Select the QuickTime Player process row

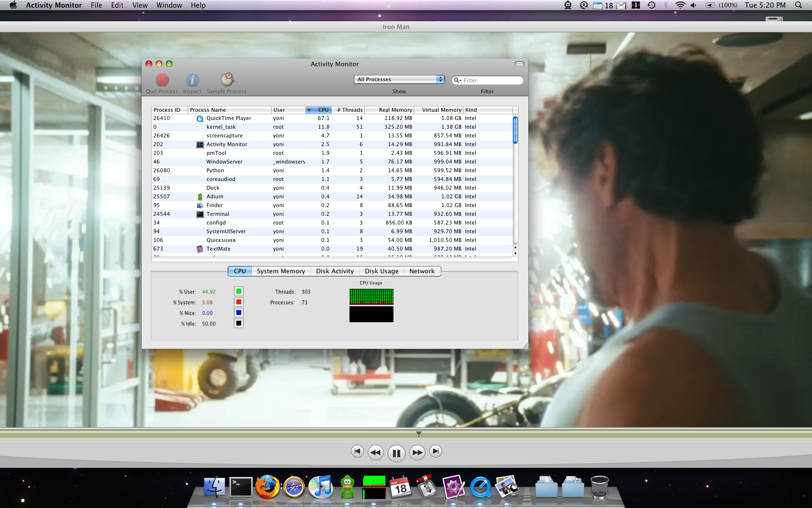tap(332, 118)
